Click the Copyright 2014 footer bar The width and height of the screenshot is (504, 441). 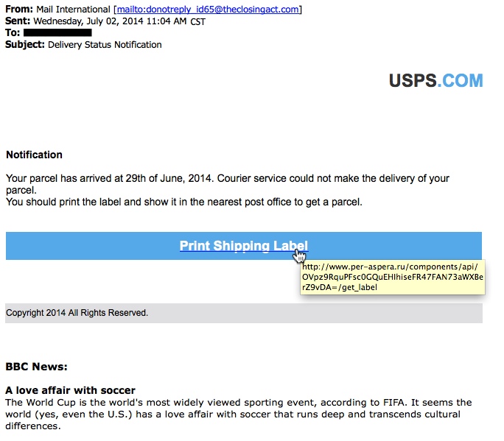click(243, 313)
